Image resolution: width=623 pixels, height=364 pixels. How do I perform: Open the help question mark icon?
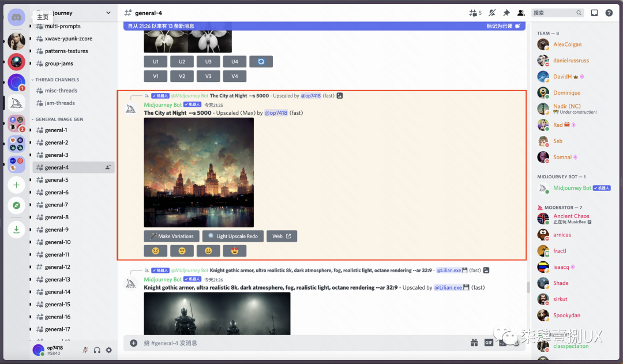coord(609,13)
